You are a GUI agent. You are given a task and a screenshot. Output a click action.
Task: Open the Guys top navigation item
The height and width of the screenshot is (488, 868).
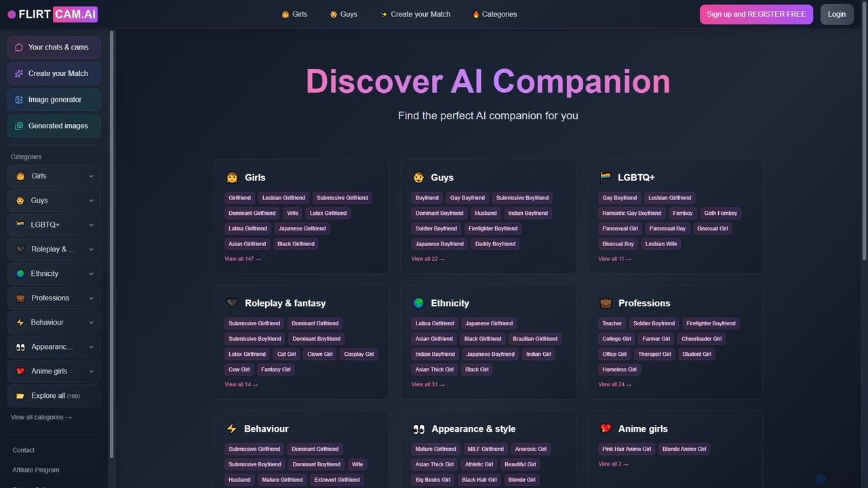(343, 14)
